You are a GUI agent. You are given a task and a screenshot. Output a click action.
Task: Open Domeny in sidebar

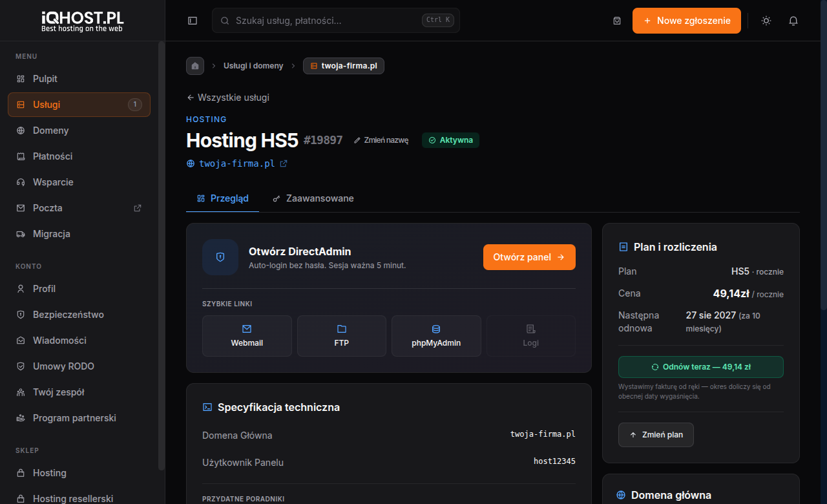tap(79, 131)
